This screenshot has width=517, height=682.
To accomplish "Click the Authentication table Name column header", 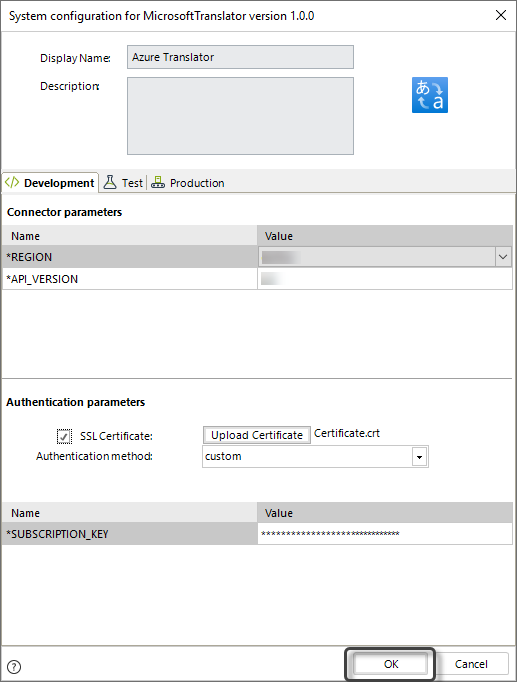I will point(130,513).
